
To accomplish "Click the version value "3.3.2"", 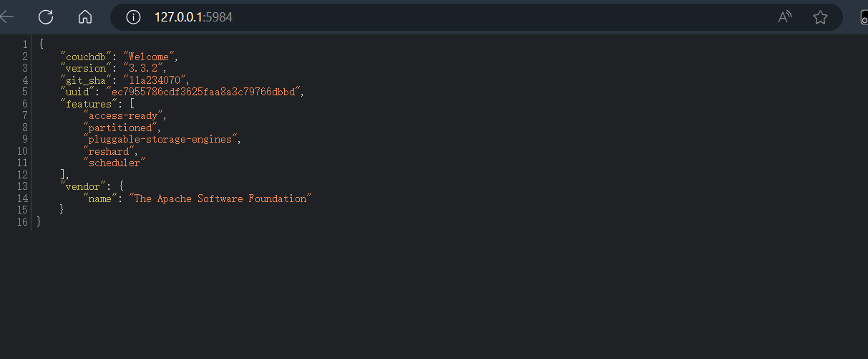I will (x=145, y=68).
